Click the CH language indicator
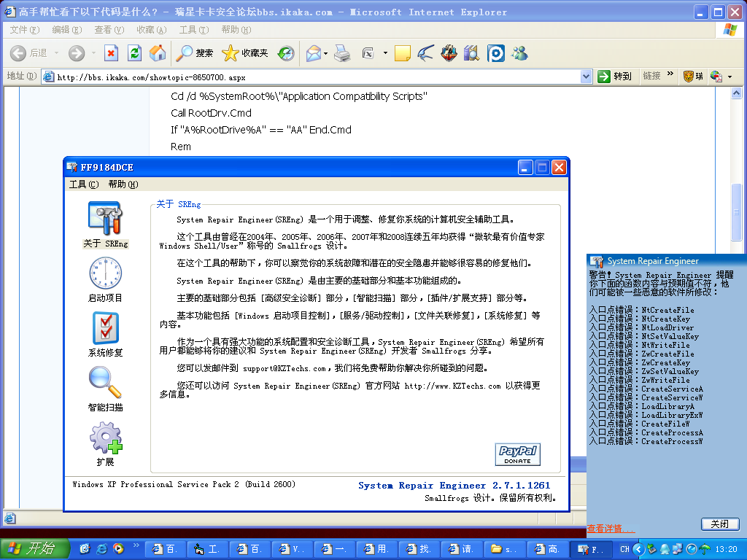Viewport: 747px width, 560px height. tap(624, 549)
